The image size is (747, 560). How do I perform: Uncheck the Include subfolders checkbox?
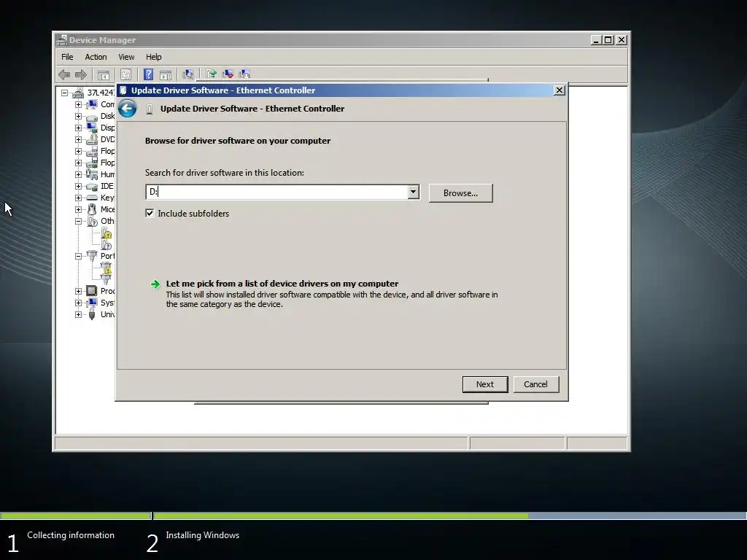[150, 214]
